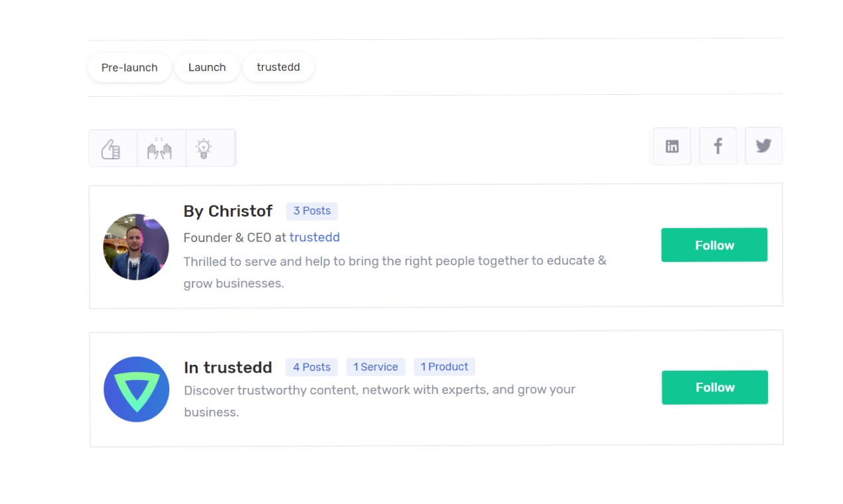View trustedd's 1 Product badge

pyautogui.click(x=444, y=367)
